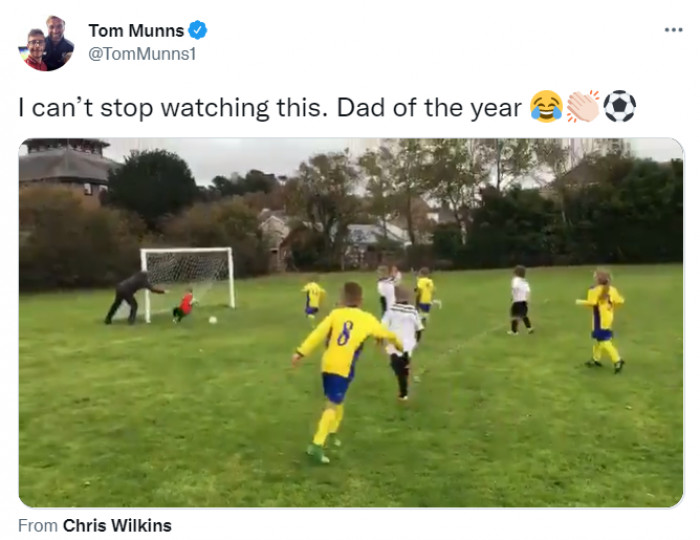
Task: Click the Tom Munns display name
Action: [136, 30]
